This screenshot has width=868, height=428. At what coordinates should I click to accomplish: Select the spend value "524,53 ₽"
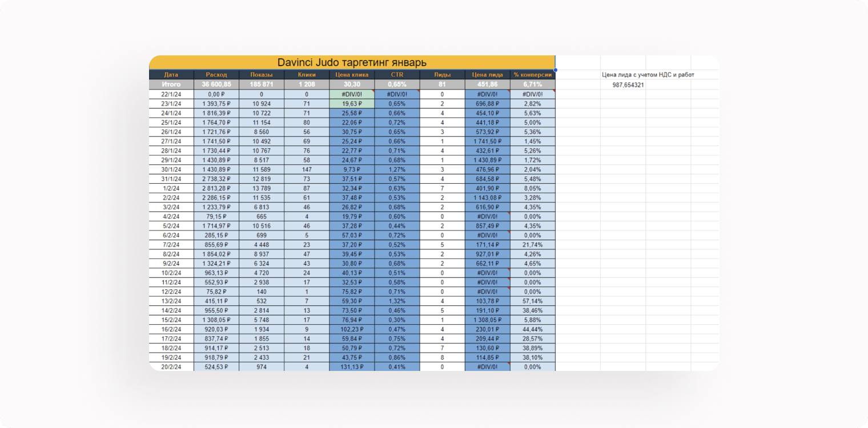coord(216,367)
